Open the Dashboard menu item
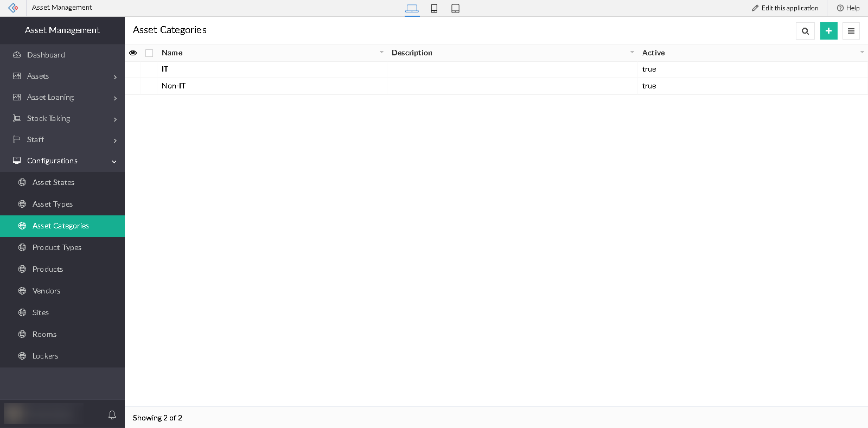Viewport: 868px width, 428px height. pyautogui.click(x=46, y=55)
